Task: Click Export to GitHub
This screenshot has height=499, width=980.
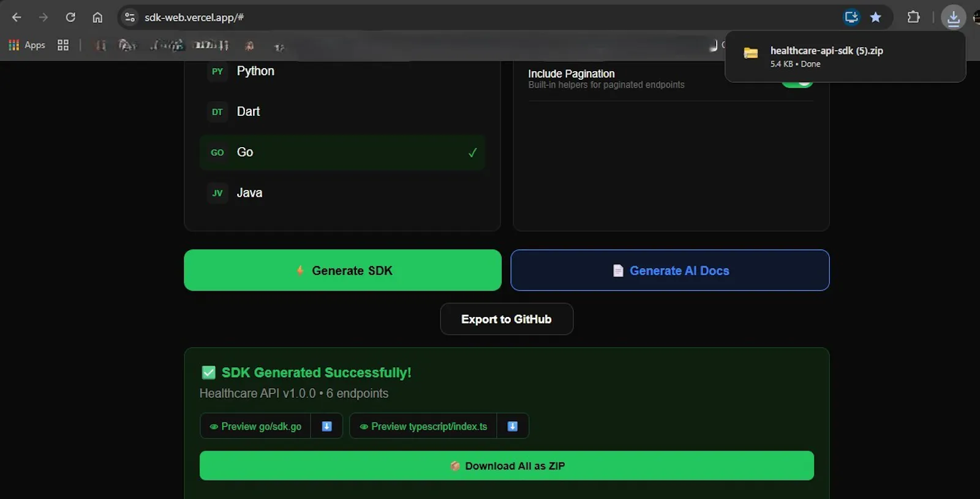Action: click(507, 319)
